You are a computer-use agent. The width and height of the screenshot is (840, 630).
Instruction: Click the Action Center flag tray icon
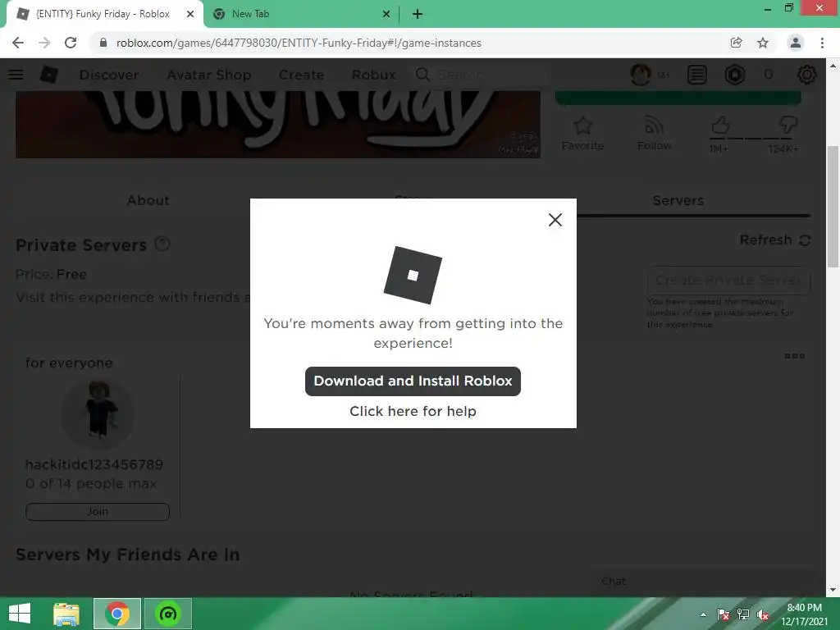tap(724, 615)
